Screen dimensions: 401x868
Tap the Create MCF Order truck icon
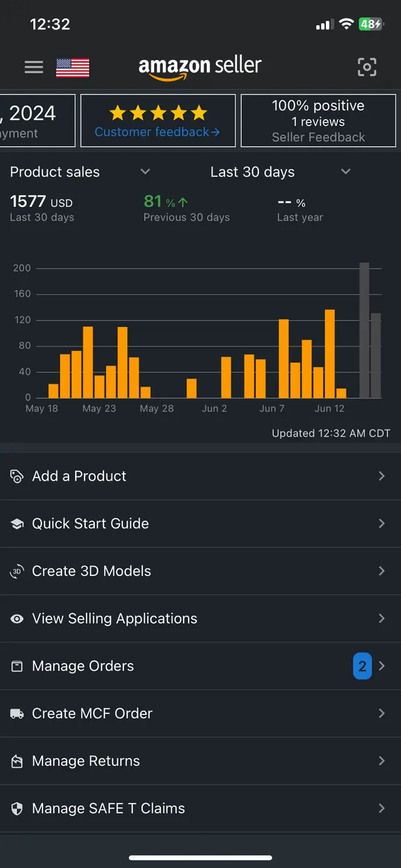tap(17, 714)
